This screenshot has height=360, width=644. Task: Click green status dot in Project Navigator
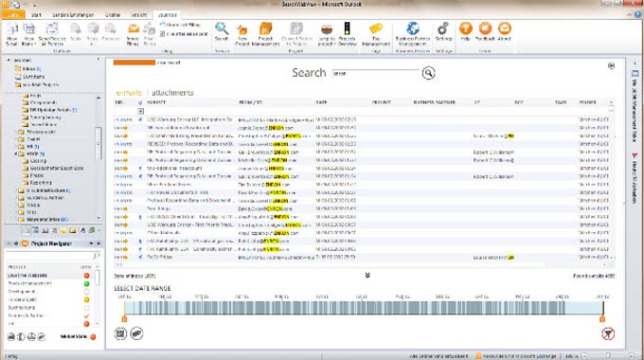point(87,283)
